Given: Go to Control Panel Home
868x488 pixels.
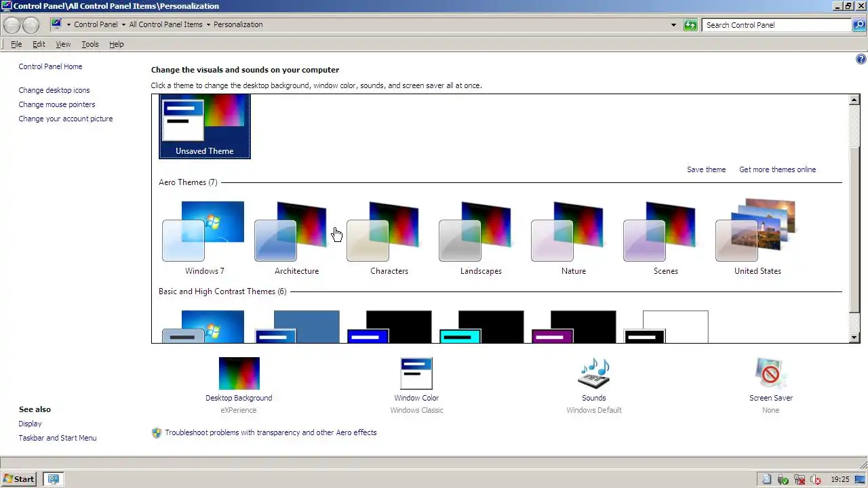Looking at the screenshot, I should [x=50, y=66].
